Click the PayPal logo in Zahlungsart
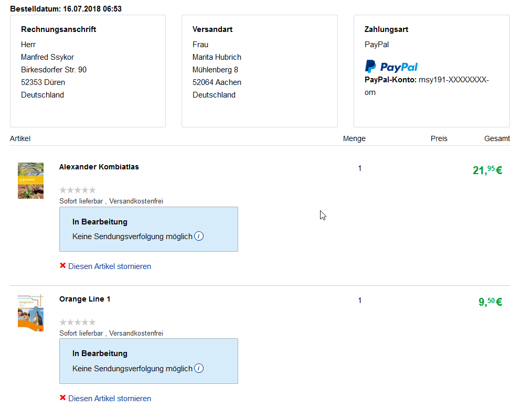The image size is (532, 408). pyautogui.click(x=391, y=67)
